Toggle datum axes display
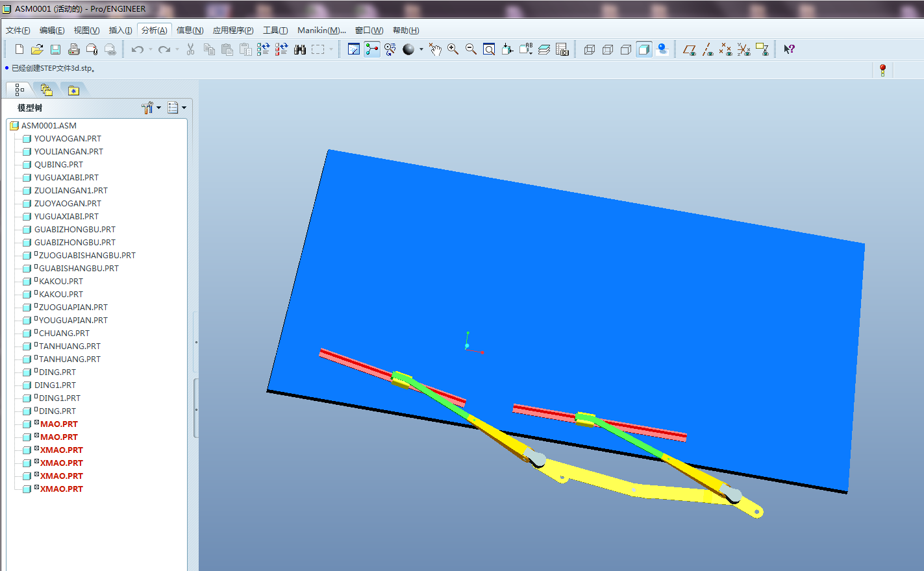 tap(708, 49)
